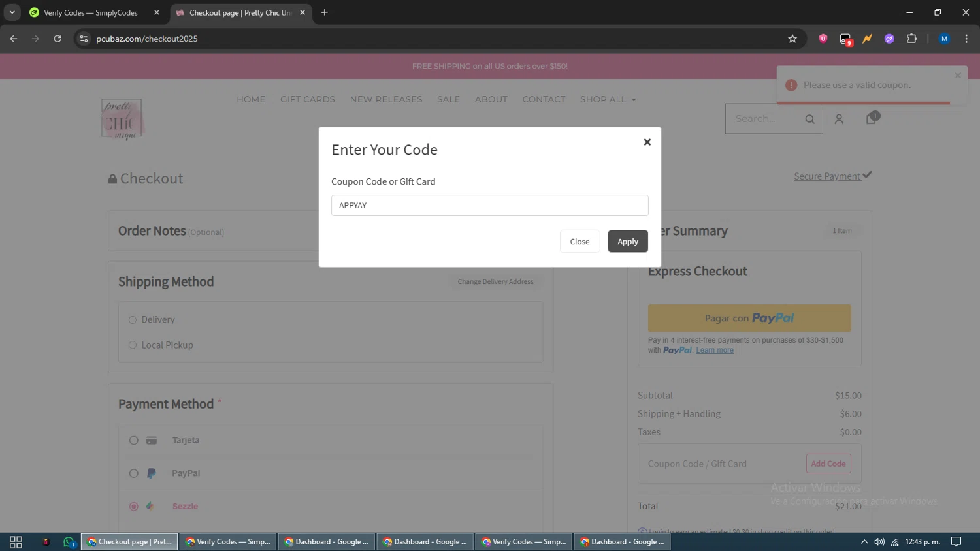Open the WhatsApp taskbar icon
This screenshot has width=980, height=551.
69,542
